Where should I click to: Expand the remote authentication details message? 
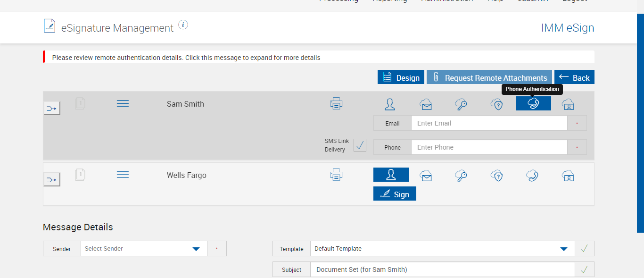click(x=186, y=58)
